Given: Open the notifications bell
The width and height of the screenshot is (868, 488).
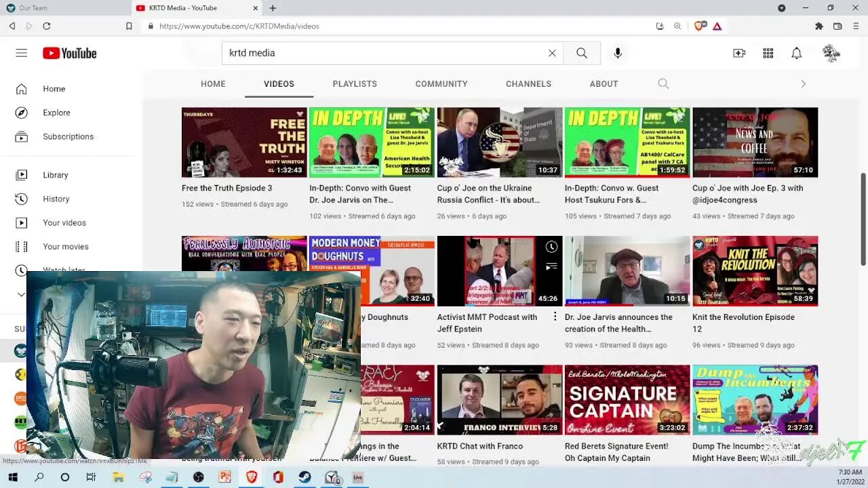Looking at the screenshot, I should (x=797, y=53).
